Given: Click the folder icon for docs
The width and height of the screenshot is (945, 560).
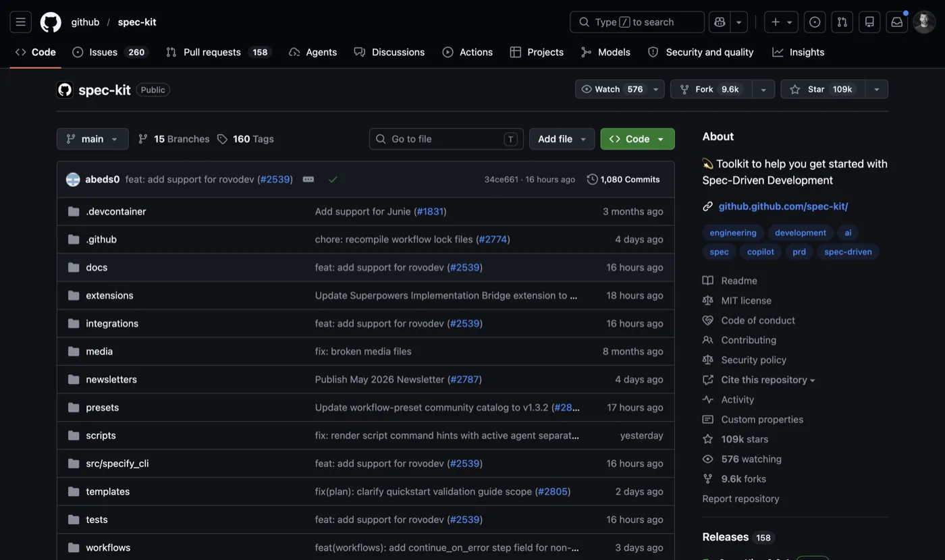Looking at the screenshot, I should pyautogui.click(x=74, y=268).
